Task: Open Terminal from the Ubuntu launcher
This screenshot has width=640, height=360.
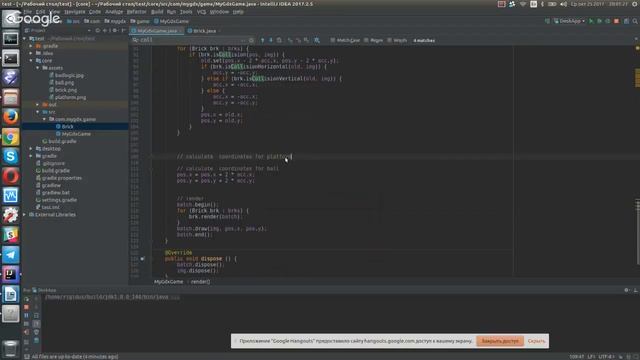Action: click(x=11, y=58)
